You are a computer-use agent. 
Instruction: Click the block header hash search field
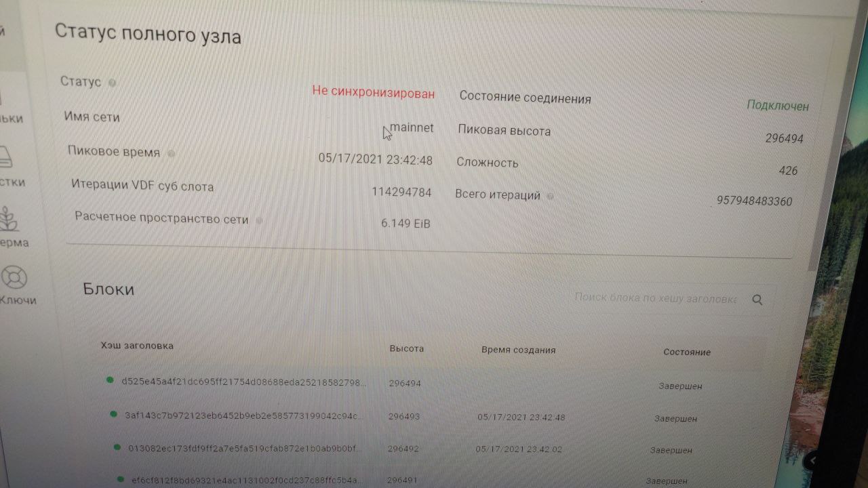tap(655, 298)
